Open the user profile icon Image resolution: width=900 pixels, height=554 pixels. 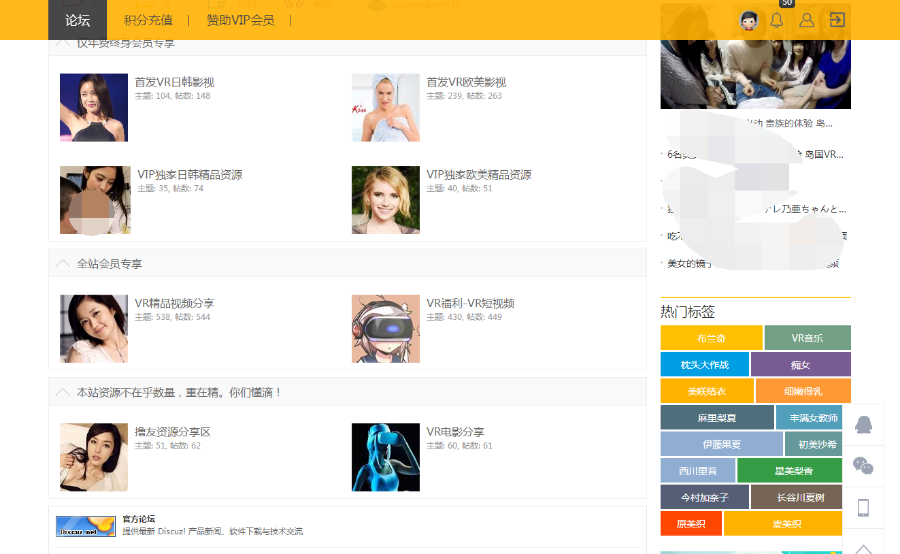[x=806, y=20]
